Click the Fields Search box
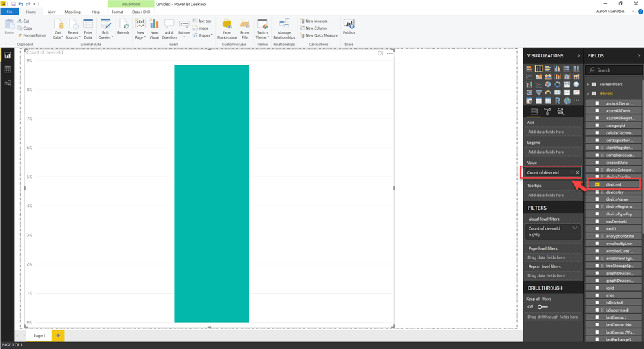The width and height of the screenshot is (644, 349). tap(614, 70)
